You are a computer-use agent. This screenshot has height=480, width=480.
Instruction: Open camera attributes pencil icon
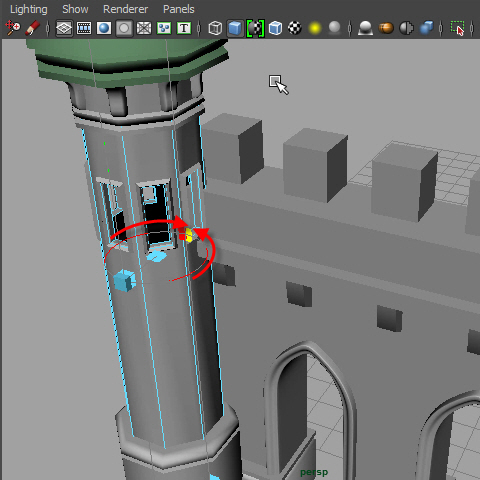tap(32, 28)
